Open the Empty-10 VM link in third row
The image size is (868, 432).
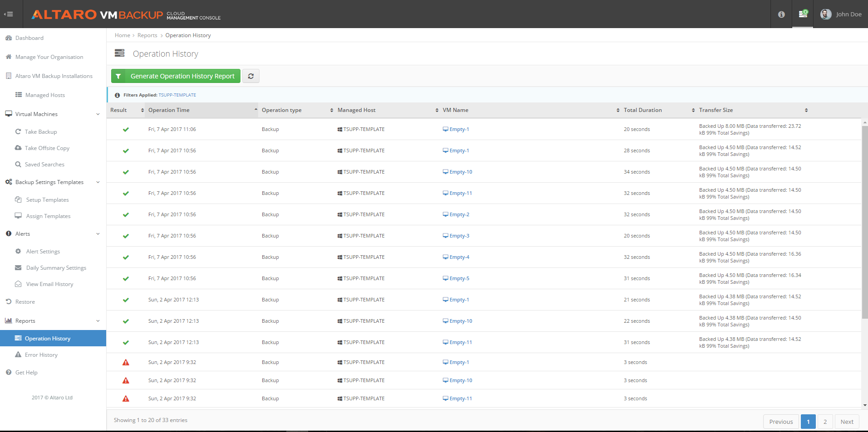click(461, 172)
